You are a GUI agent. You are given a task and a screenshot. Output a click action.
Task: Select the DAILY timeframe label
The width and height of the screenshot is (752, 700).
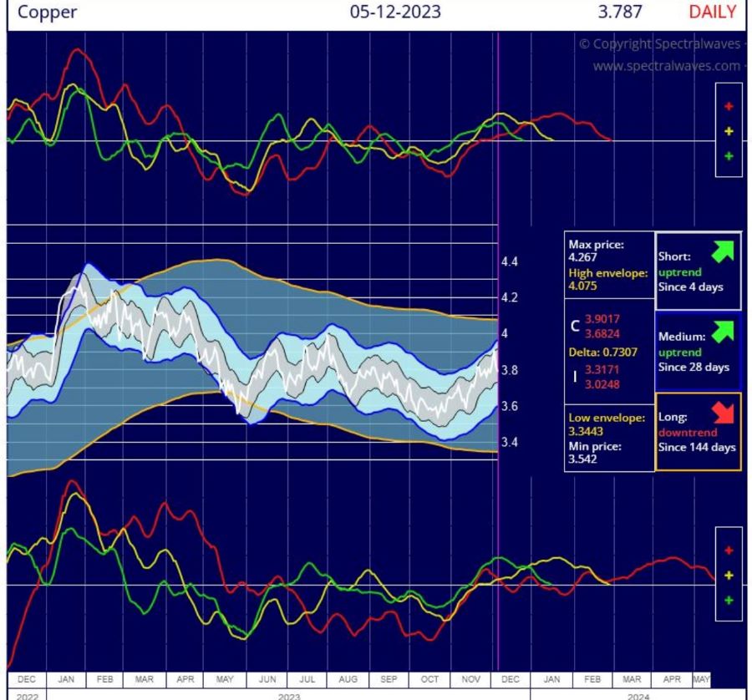[x=712, y=13]
